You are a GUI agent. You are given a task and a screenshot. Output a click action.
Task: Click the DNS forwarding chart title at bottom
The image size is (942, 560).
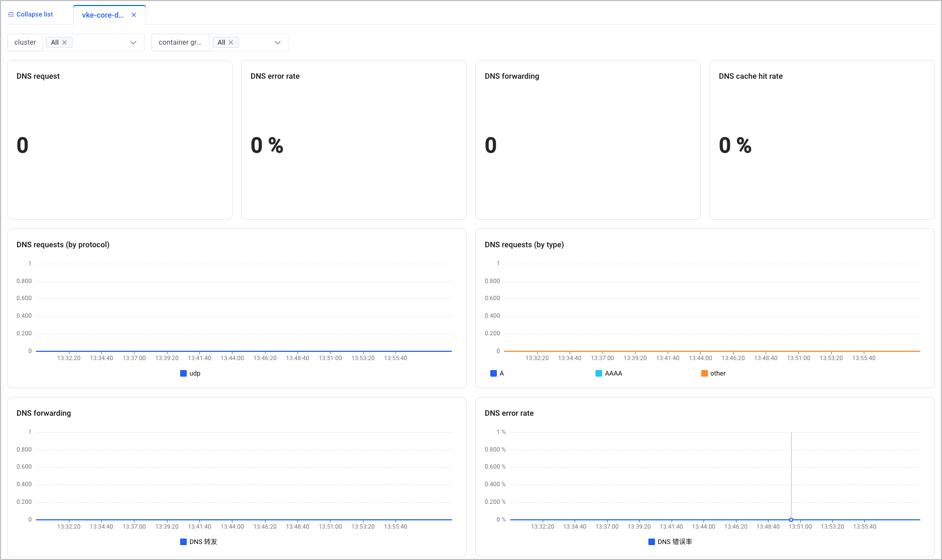pos(44,413)
